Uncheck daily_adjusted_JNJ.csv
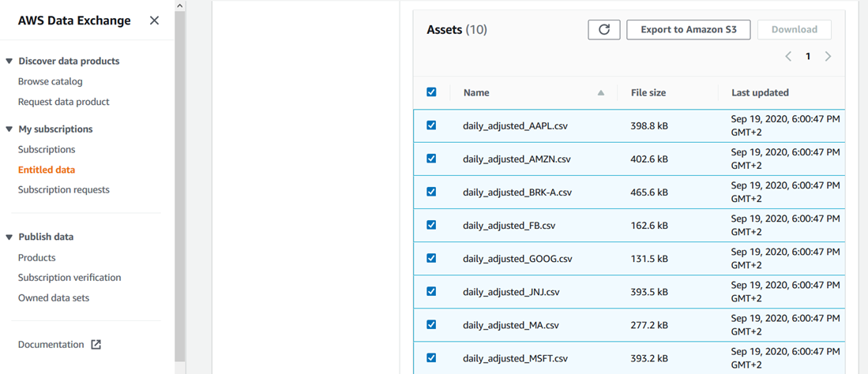Screen dimensions: 868x374 coord(431,292)
